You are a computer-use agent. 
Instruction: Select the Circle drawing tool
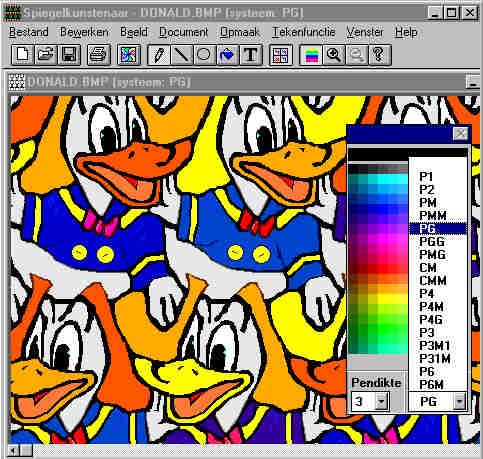(204, 54)
